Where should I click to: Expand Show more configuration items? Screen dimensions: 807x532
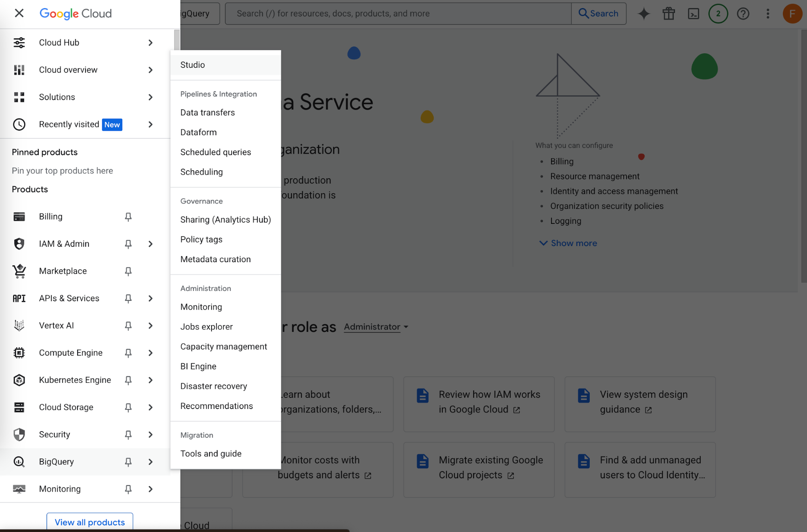[568, 243]
